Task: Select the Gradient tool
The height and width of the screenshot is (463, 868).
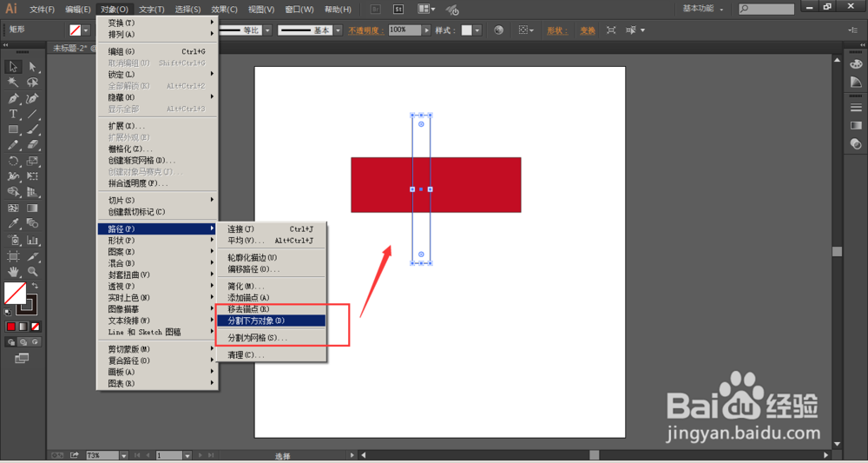Action: pos(33,208)
